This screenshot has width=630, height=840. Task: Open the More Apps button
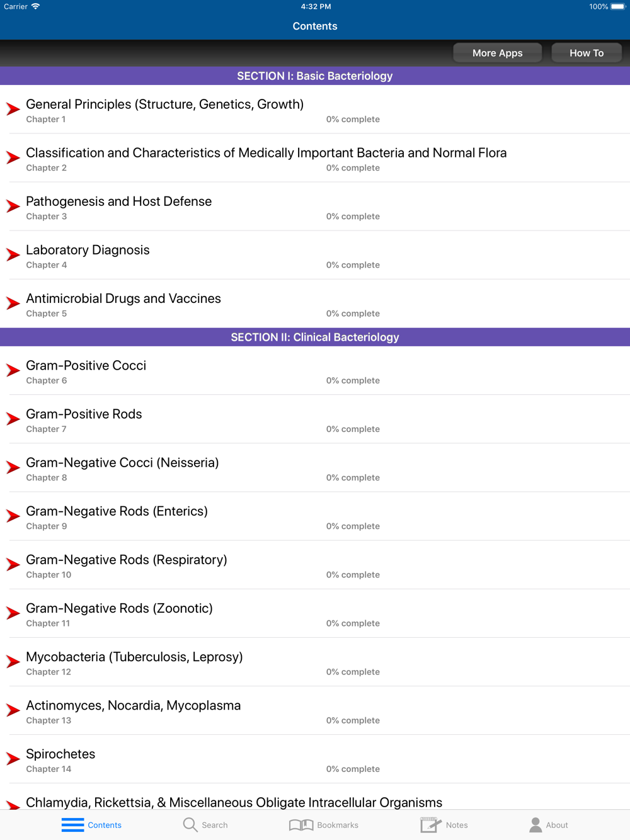point(497,53)
